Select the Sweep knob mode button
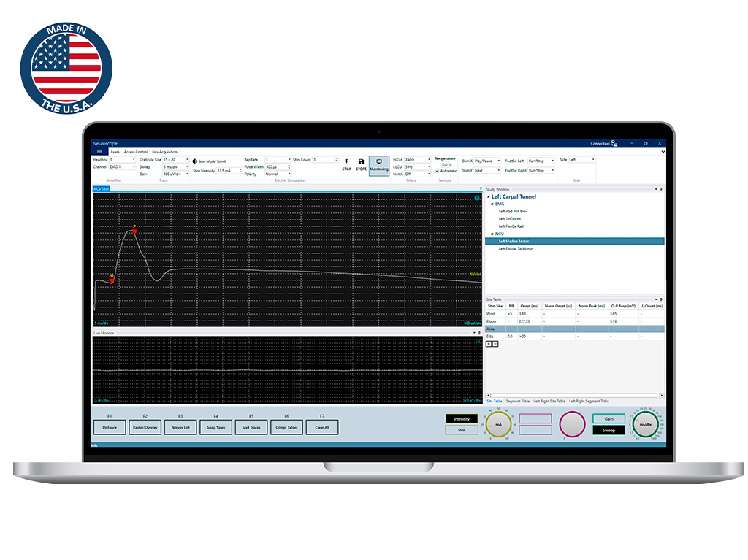748x560 pixels. point(608,430)
